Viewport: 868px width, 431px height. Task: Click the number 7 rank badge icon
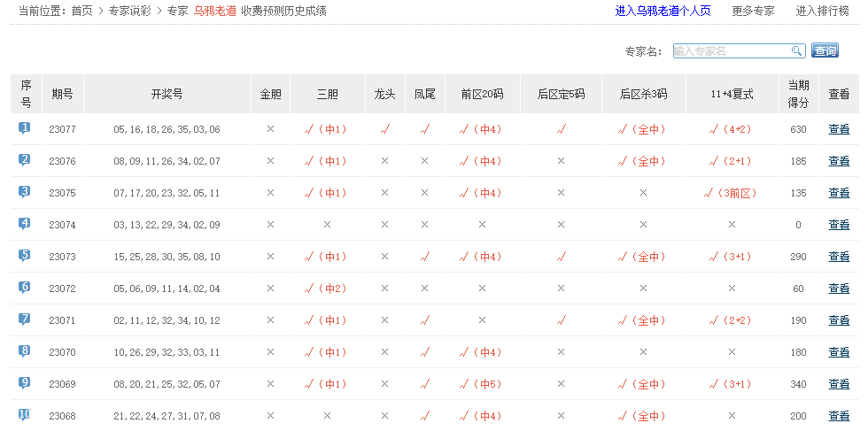pyautogui.click(x=25, y=319)
